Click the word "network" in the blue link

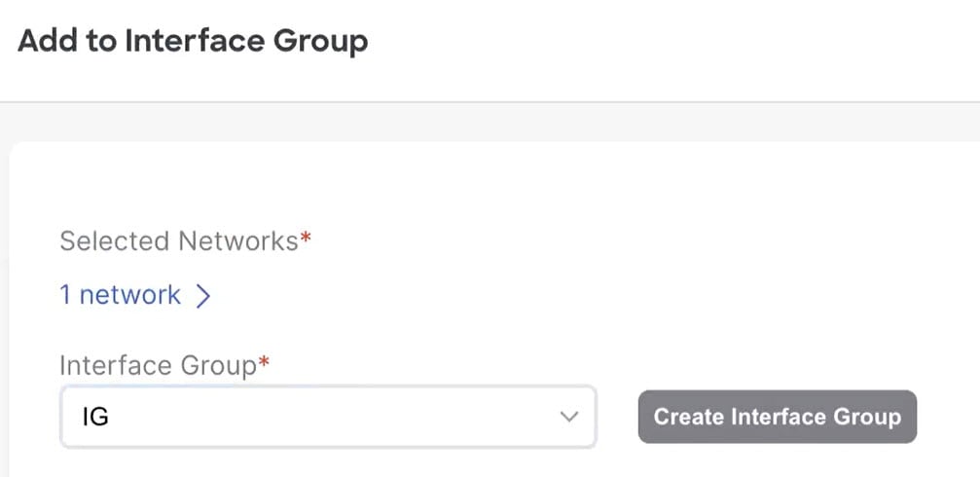[x=130, y=295]
